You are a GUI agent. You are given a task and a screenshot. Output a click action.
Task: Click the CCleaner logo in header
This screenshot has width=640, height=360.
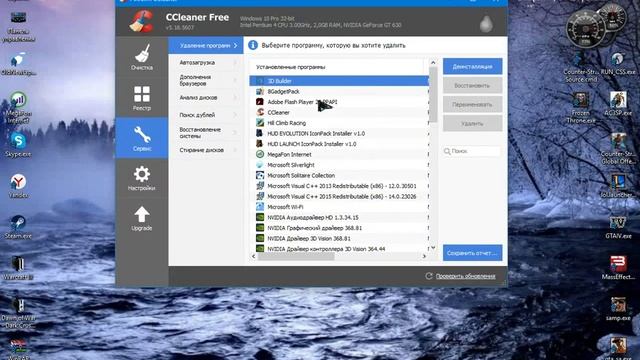142,21
